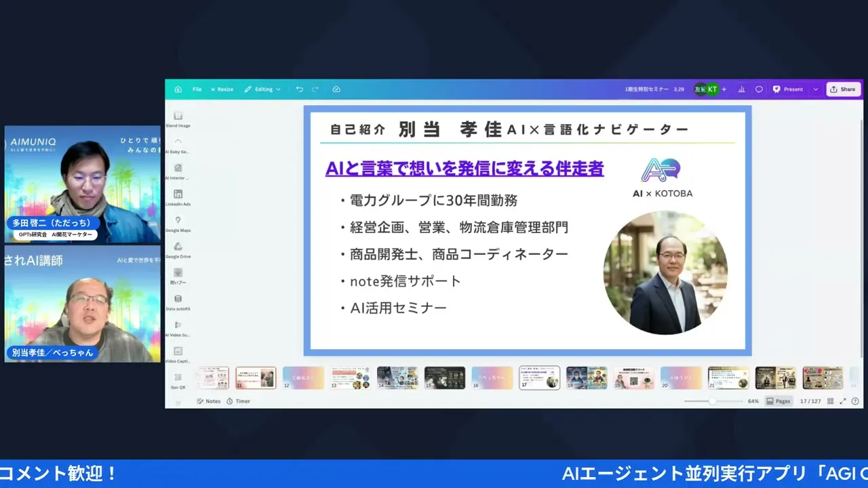868x488 pixels.
Task: Open the analytics insights icon near Present
Action: pyautogui.click(x=741, y=89)
